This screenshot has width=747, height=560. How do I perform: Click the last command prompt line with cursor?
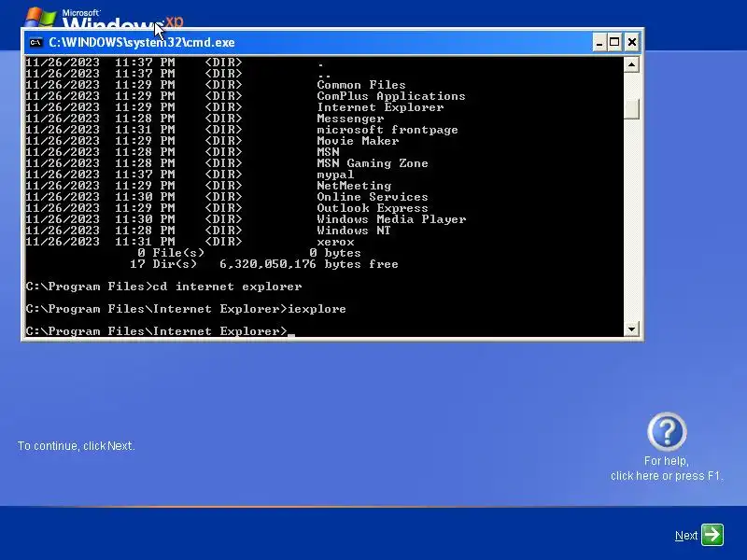tap(161, 331)
